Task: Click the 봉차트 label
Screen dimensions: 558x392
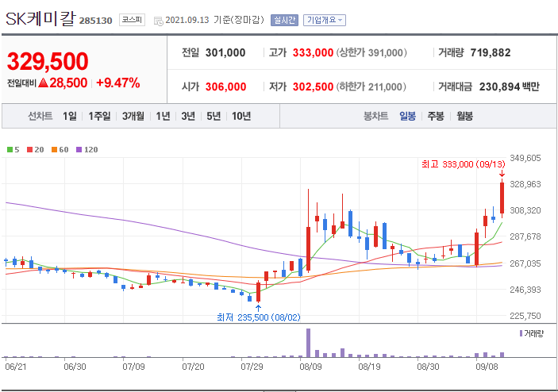Action: point(375,116)
